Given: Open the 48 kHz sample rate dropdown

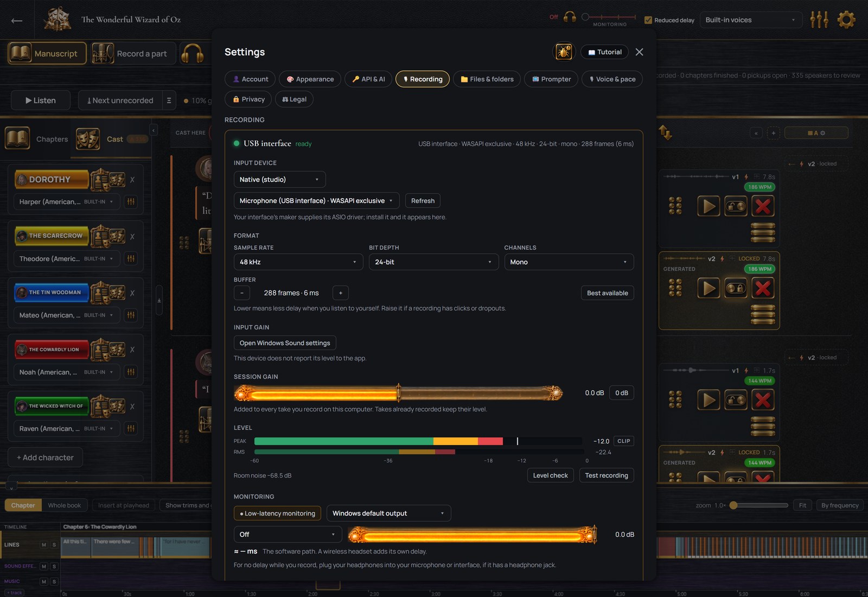Looking at the screenshot, I should click(x=298, y=262).
